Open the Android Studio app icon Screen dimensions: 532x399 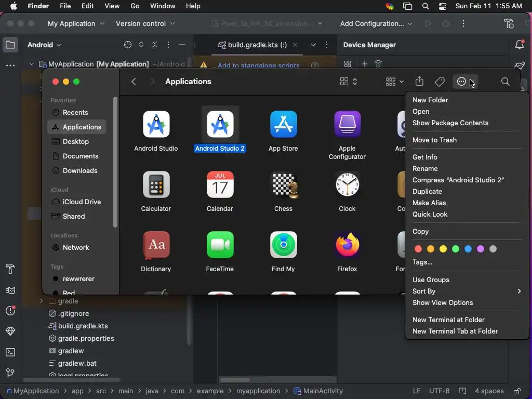(156, 124)
